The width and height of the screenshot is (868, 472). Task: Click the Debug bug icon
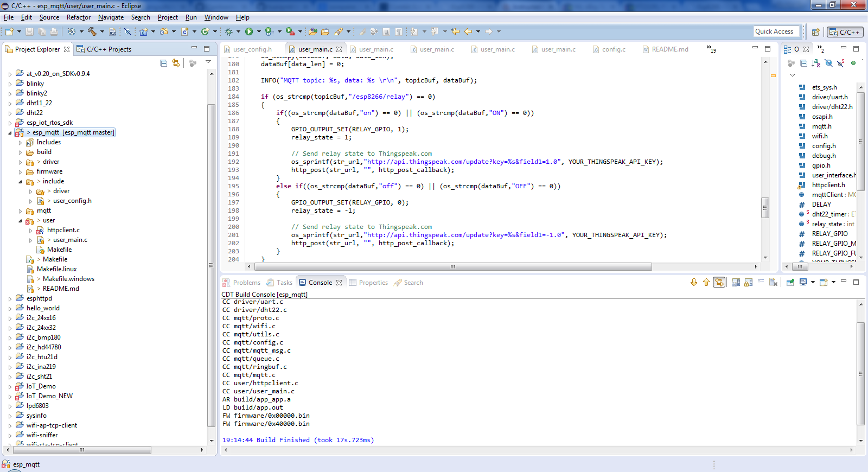pyautogui.click(x=228, y=31)
